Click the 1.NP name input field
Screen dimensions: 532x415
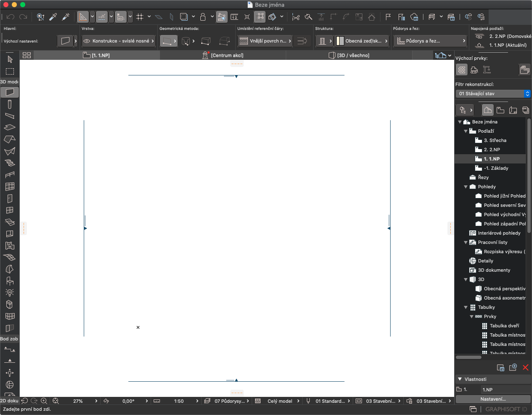(505, 390)
